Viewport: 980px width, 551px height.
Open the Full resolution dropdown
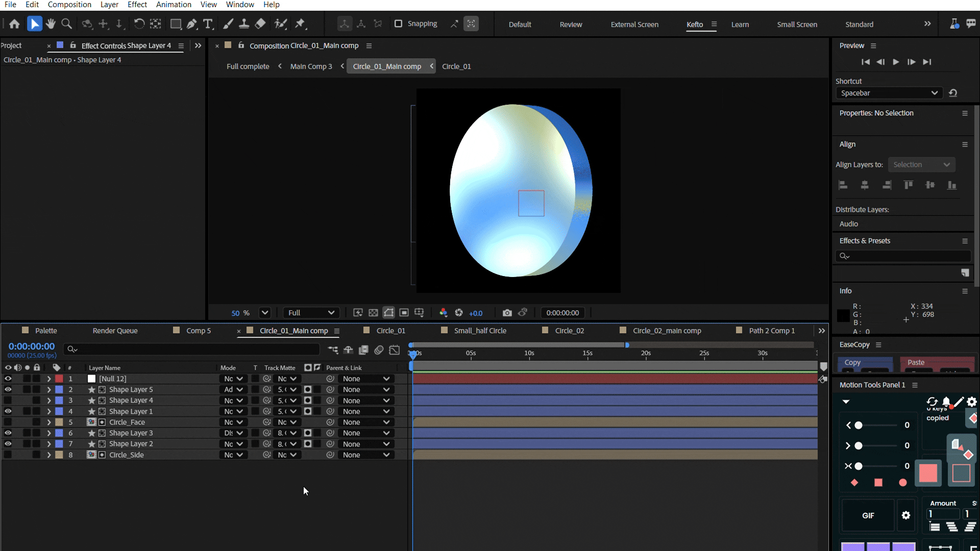tap(311, 313)
